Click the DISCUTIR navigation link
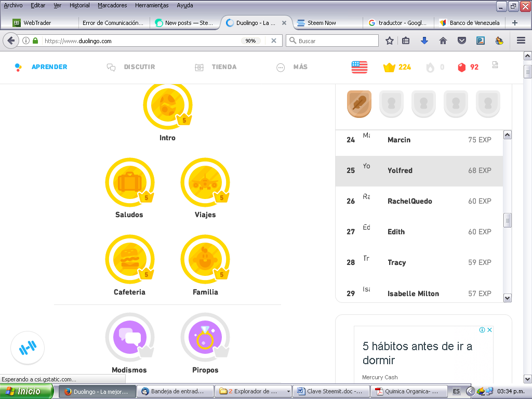The height and width of the screenshot is (399, 532). pyautogui.click(x=139, y=67)
